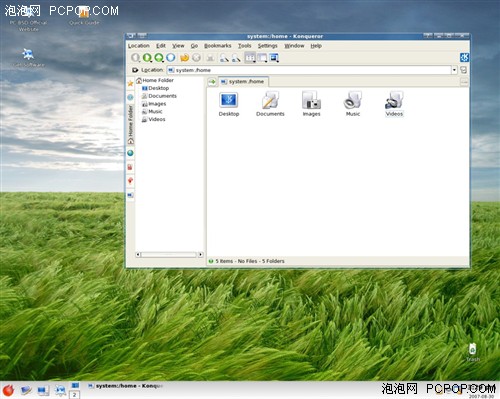Click the Go button right of Location bar

464,70
